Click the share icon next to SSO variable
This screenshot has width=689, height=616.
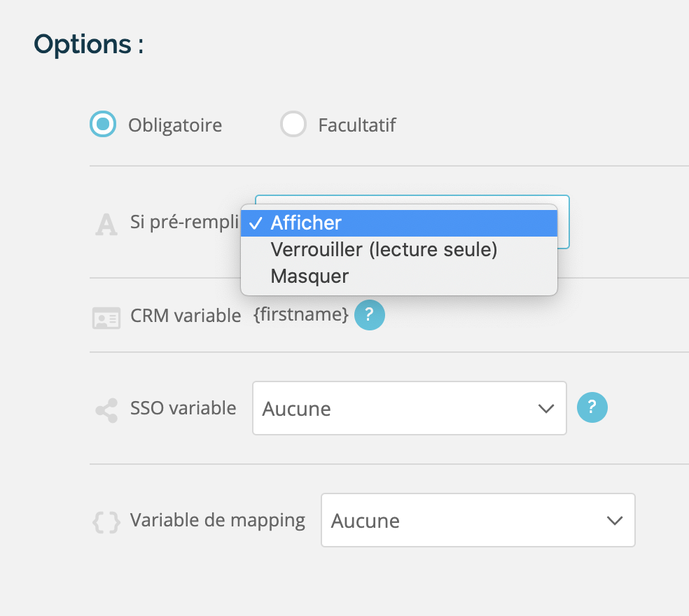tap(106, 410)
